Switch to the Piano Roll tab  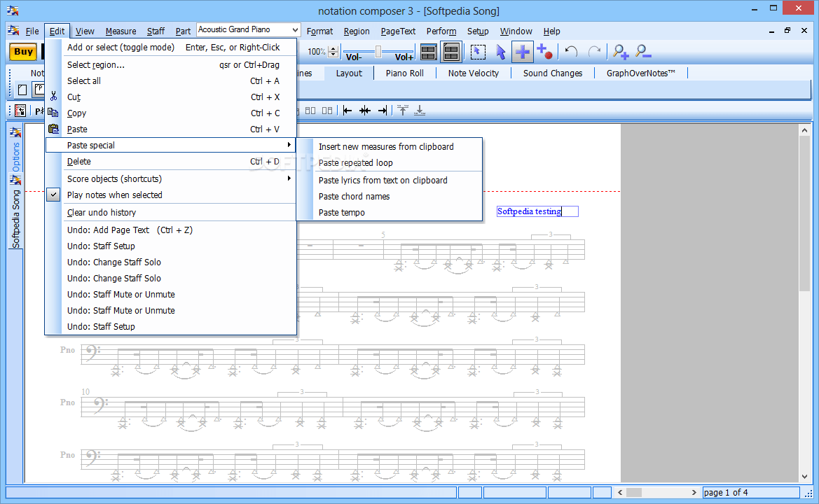click(405, 73)
